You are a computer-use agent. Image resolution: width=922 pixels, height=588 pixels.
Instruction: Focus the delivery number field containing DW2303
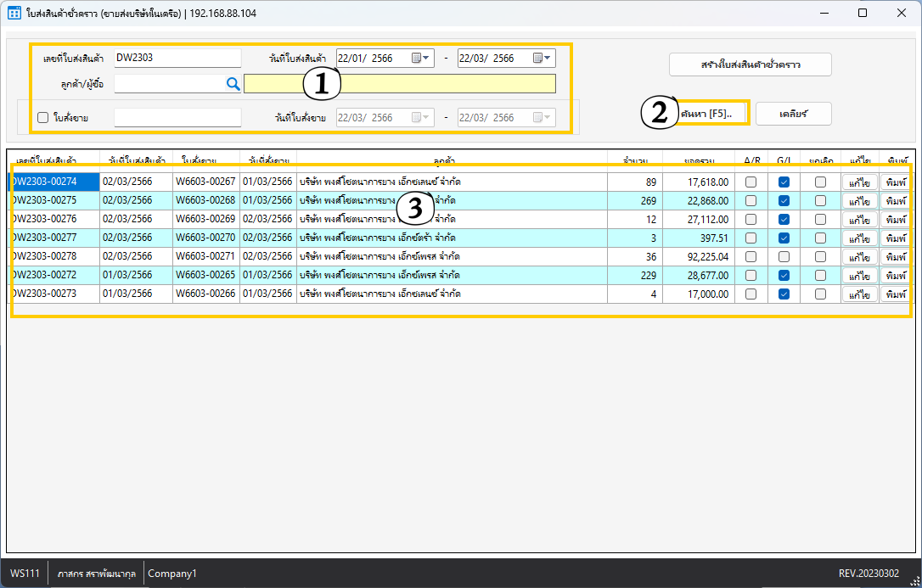point(177,59)
